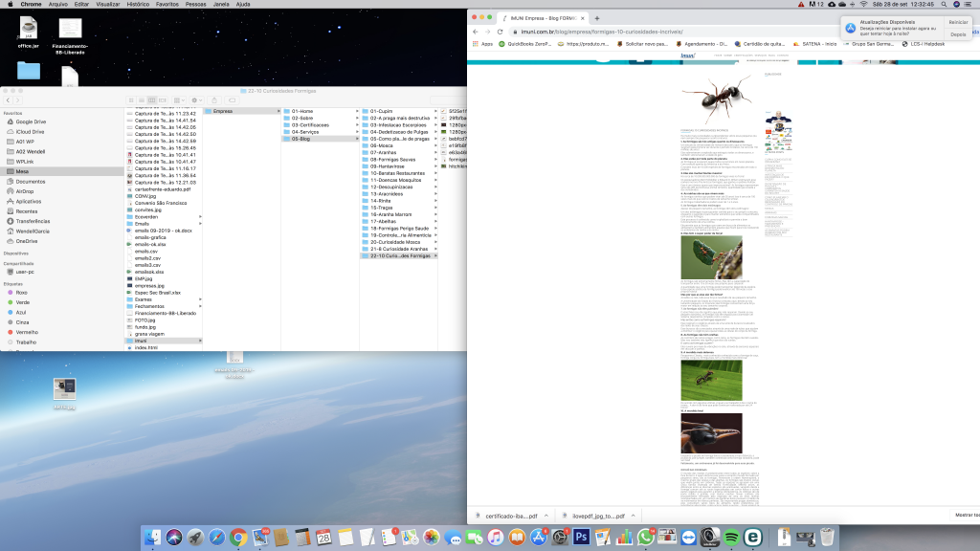The width and height of the screenshot is (980, 551).
Task: Open Finder action gear dropdown
Action: coord(197,99)
